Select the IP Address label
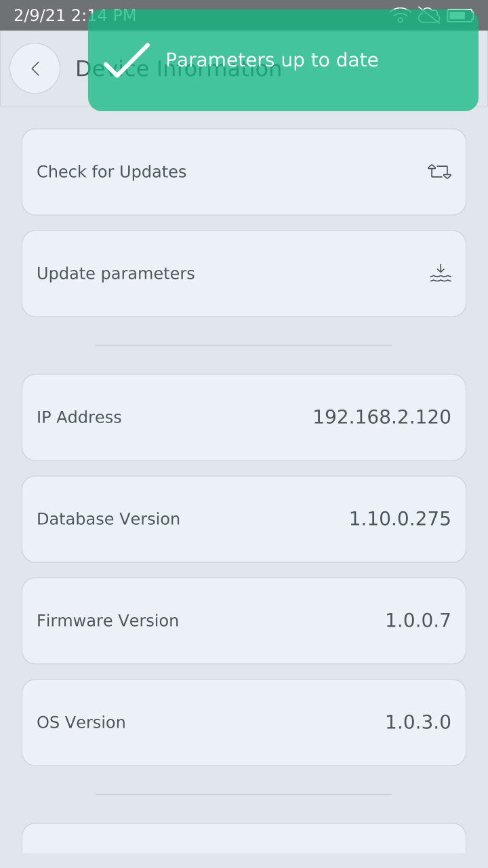488x868 pixels. point(79,418)
